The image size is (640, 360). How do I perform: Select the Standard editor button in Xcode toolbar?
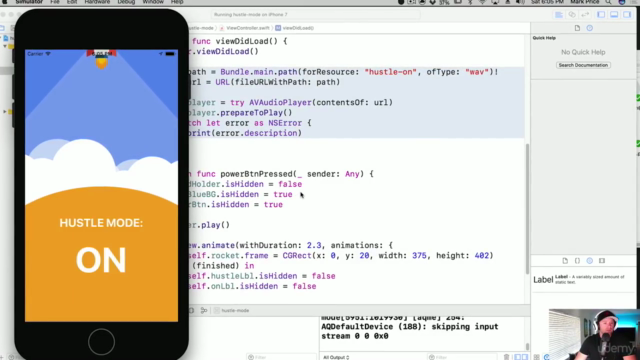click(559, 15)
